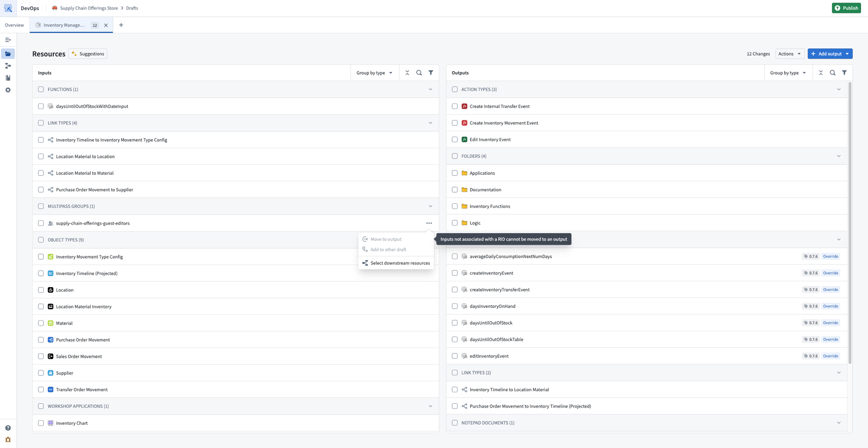Click Override on averageDailyConsumptionNextNumDays
The image size is (868, 448).
point(830,257)
